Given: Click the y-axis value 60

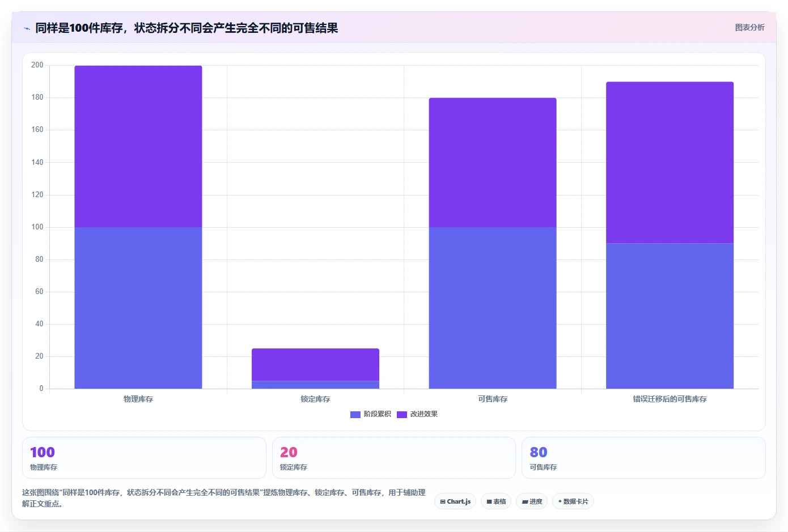Looking at the screenshot, I should click(x=39, y=292).
